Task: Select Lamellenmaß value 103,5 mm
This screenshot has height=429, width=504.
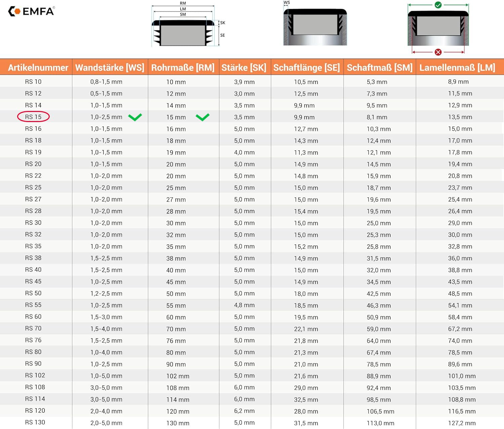Action: click(462, 388)
